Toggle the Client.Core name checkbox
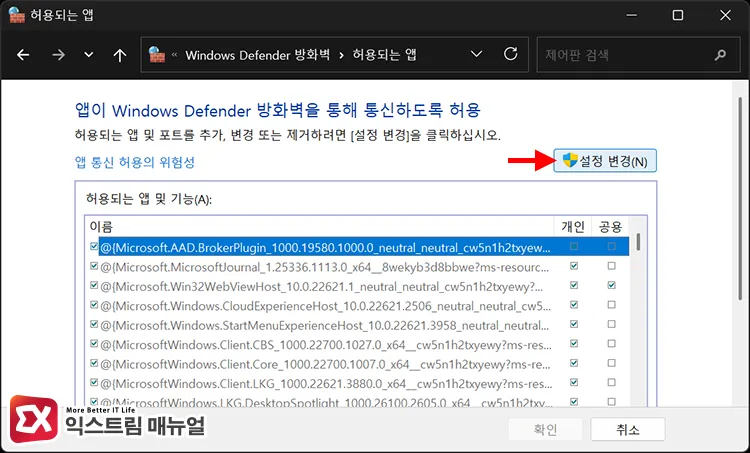 (94, 363)
